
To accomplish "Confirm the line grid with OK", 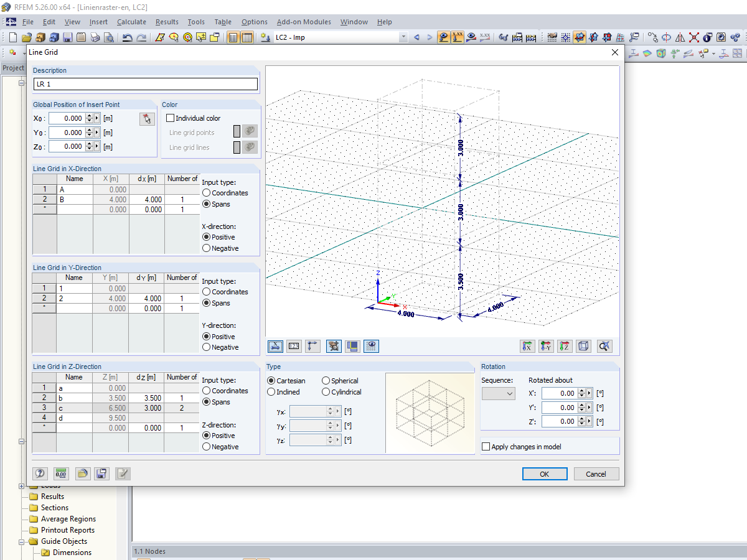I will point(544,474).
